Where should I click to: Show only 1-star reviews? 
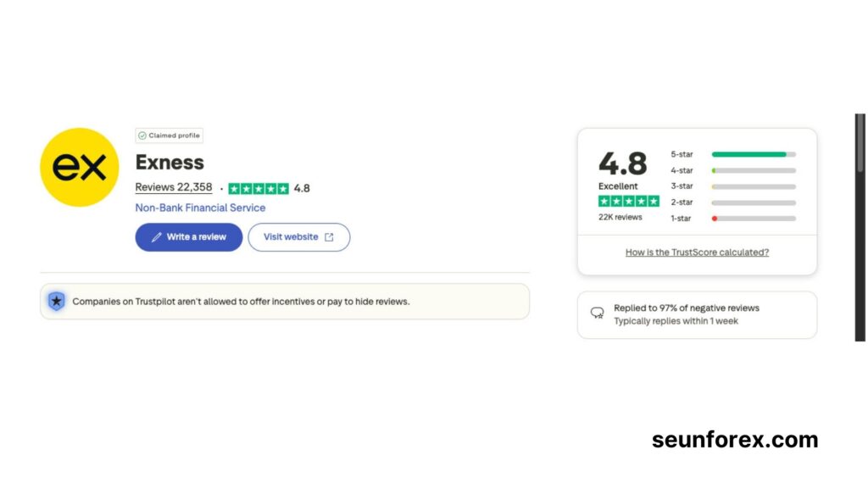click(733, 219)
